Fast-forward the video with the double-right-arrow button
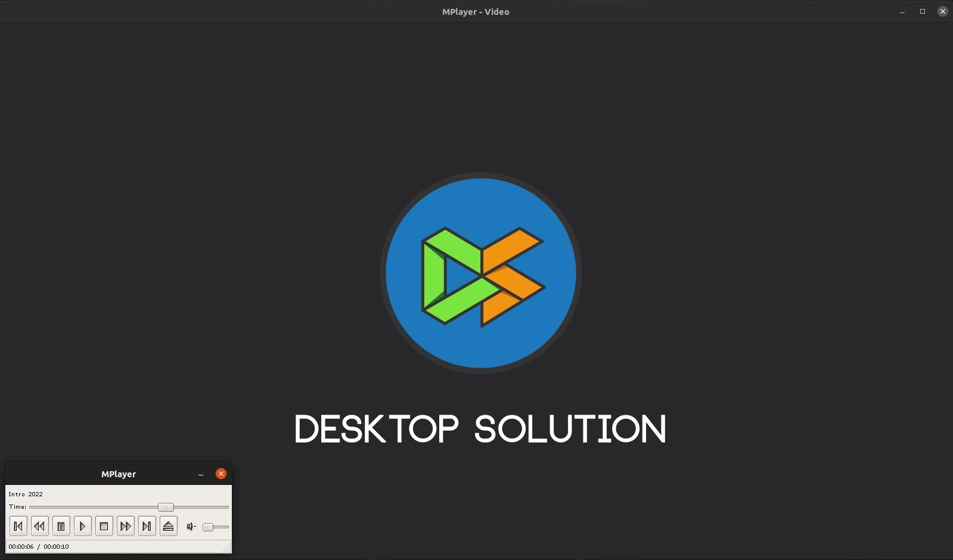 click(126, 526)
